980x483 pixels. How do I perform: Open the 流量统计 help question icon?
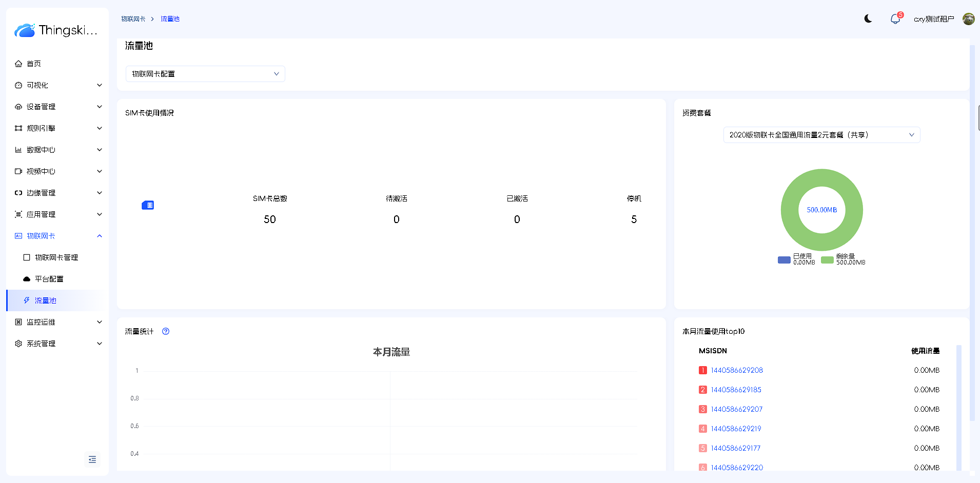tap(166, 331)
